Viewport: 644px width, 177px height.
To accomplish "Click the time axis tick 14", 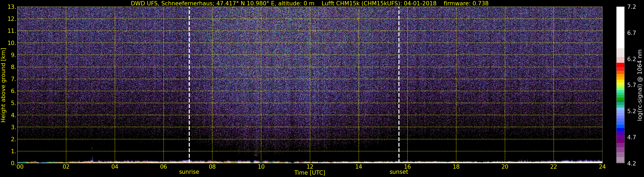I will (x=358, y=167).
